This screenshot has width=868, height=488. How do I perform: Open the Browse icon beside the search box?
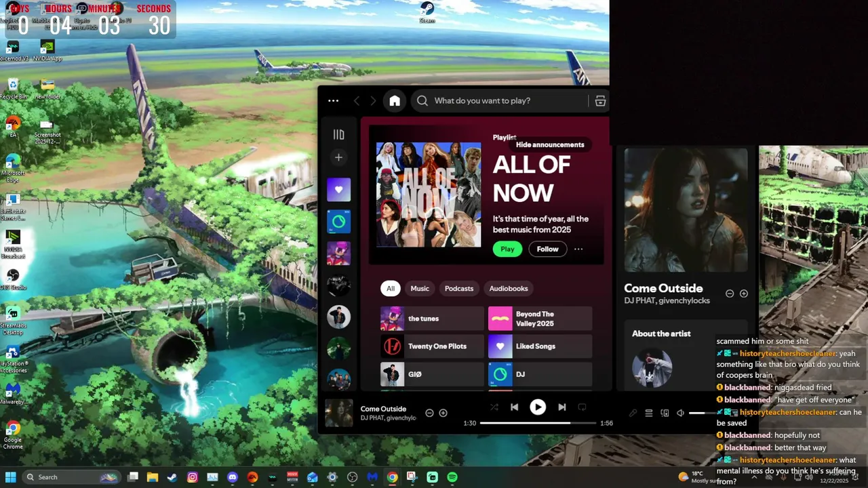pyautogui.click(x=600, y=101)
